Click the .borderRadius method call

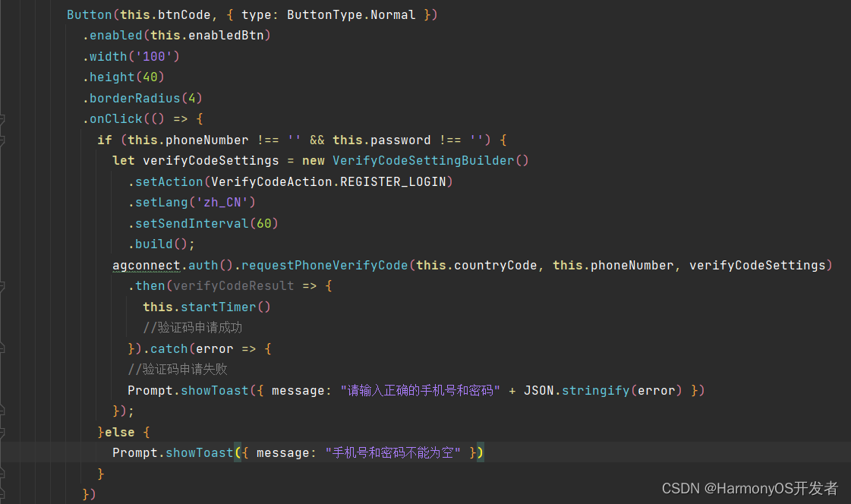(131, 98)
